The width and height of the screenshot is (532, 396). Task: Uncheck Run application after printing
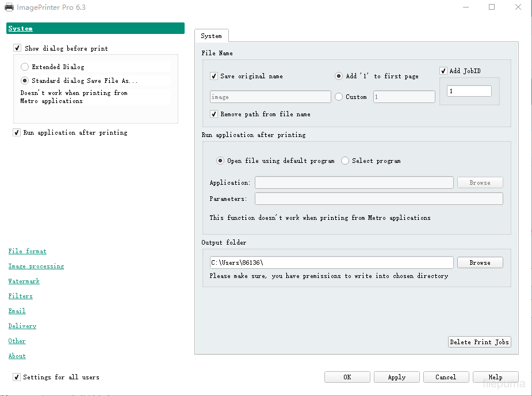click(x=17, y=132)
